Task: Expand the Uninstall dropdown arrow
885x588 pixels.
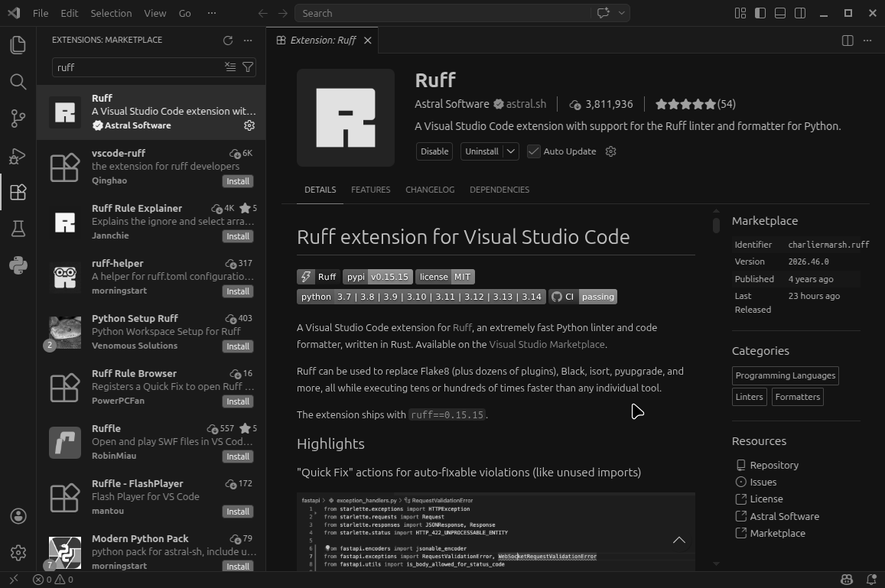Action: [511, 151]
